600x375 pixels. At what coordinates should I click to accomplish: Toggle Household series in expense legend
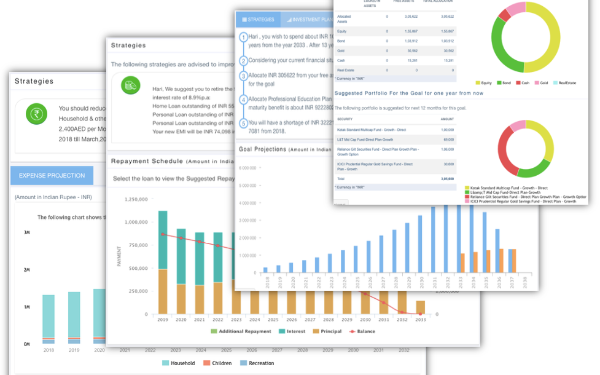point(178,363)
